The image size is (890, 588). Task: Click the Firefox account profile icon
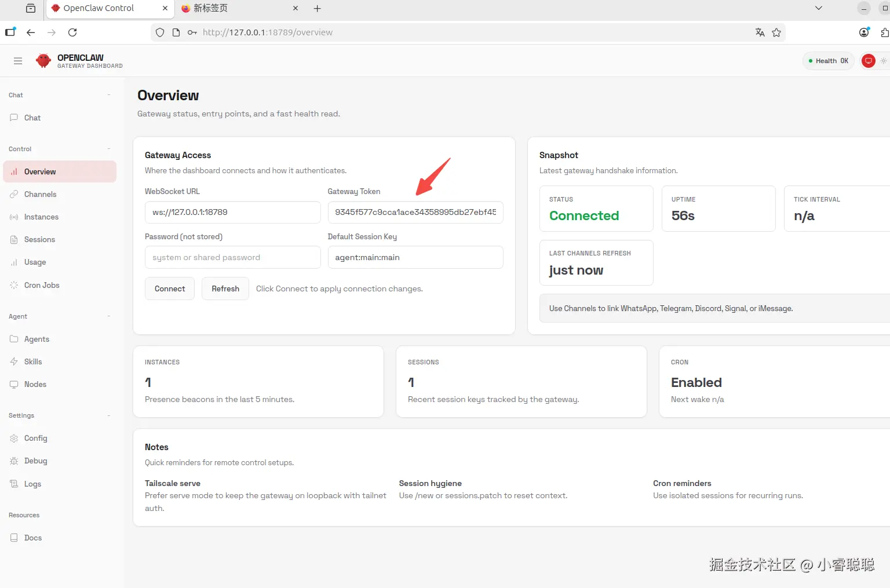pyautogui.click(x=864, y=32)
